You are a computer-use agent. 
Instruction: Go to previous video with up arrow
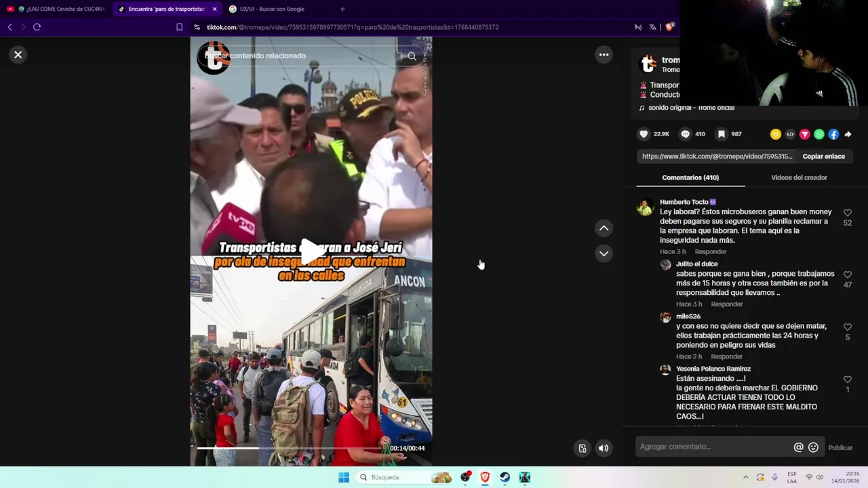point(604,228)
